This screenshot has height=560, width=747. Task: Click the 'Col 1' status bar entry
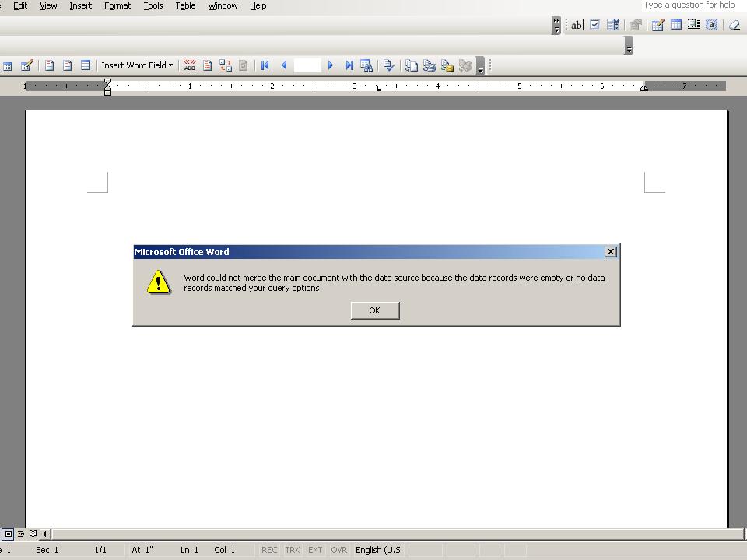coord(224,550)
